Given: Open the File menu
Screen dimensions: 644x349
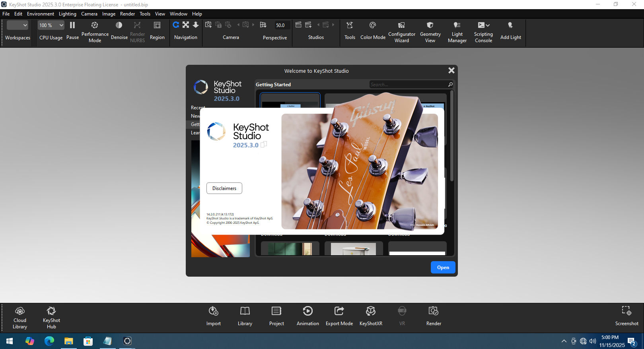Looking at the screenshot, I should 6,14.
